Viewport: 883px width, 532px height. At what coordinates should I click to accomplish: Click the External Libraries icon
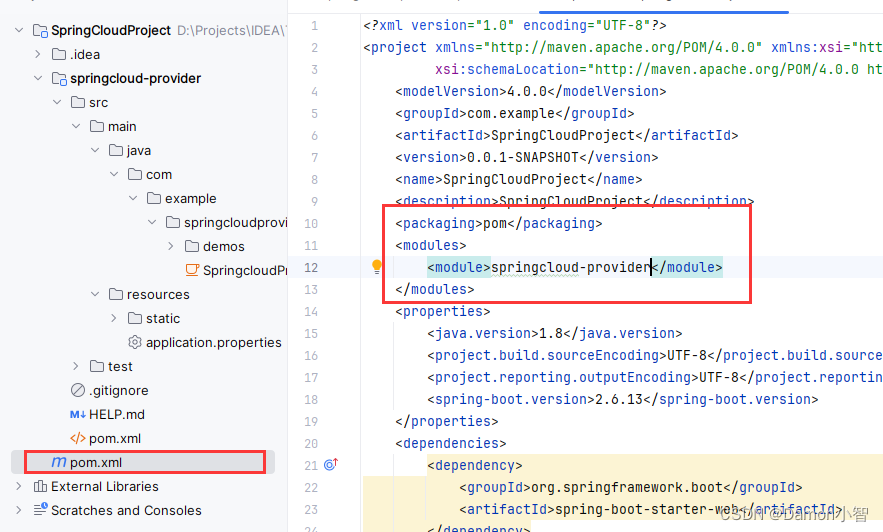[x=40, y=486]
